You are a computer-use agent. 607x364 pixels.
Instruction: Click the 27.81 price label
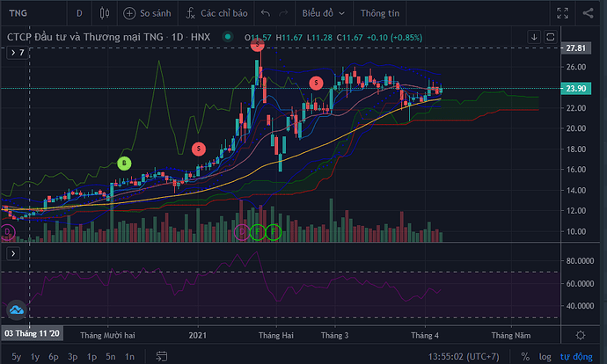[x=576, y=48]
